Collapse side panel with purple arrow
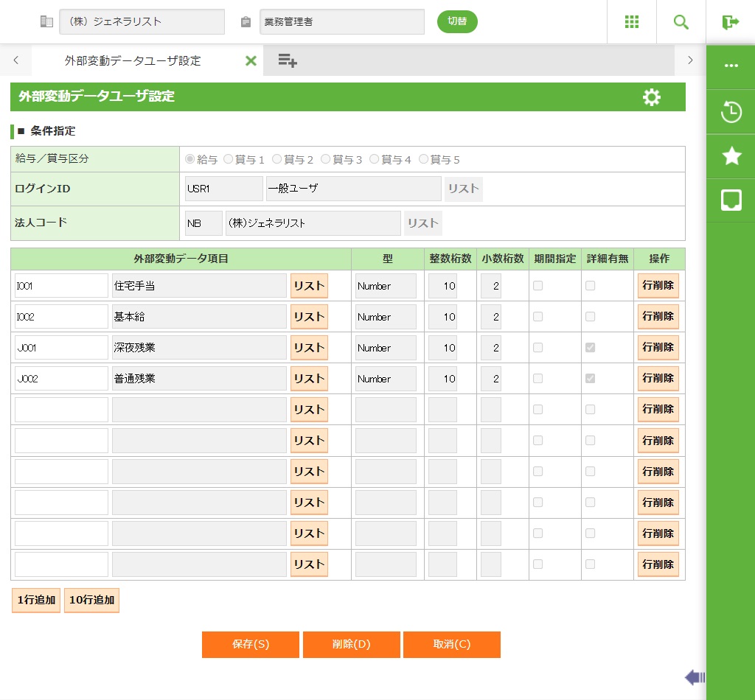 (695, 677)
